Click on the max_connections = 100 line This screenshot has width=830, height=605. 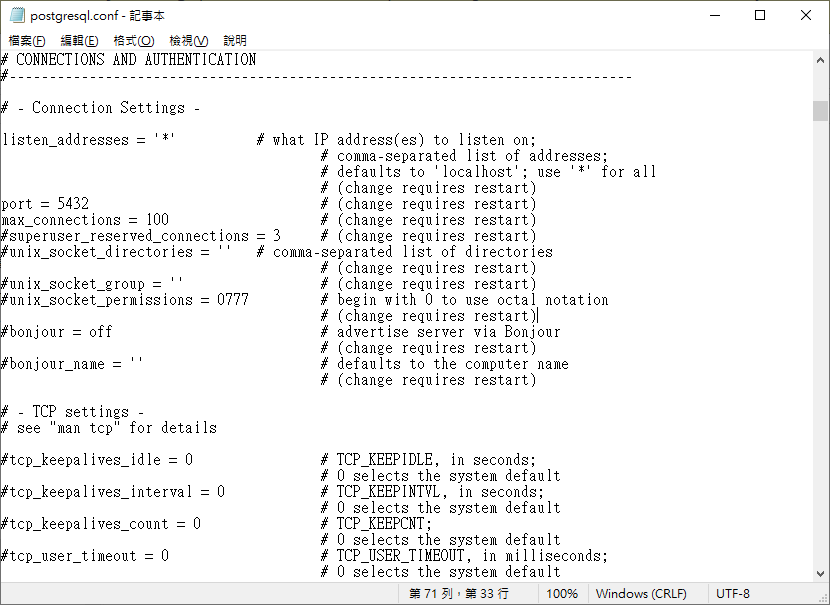tap(85, 220)
